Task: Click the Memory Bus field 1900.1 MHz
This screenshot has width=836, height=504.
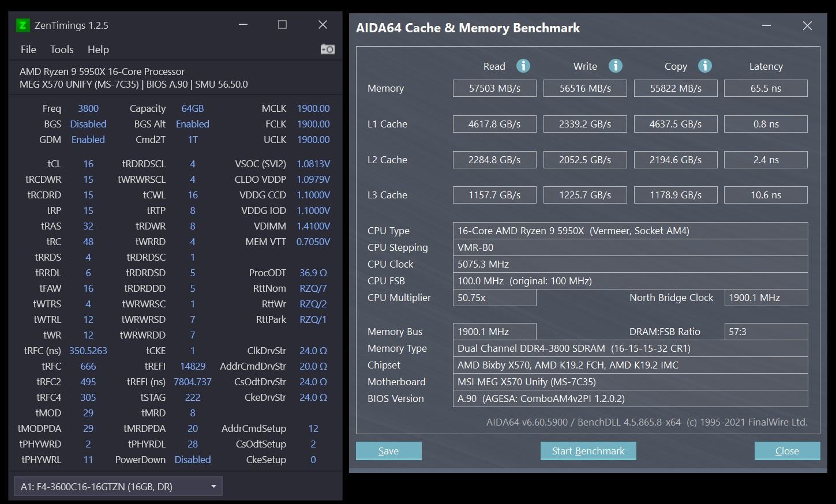Action: 494,332
